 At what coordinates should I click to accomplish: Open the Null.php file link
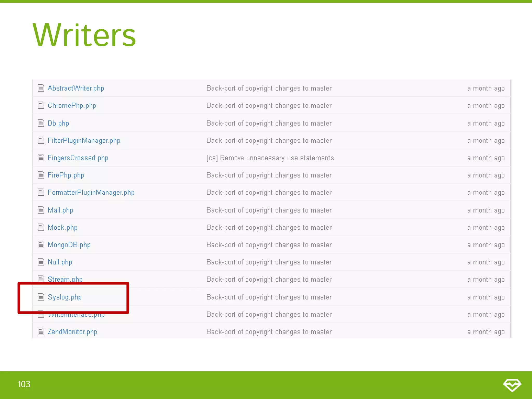point(60,262)
